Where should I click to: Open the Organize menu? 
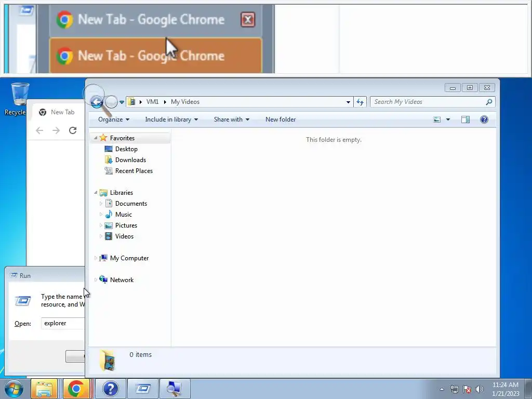tap(114, 119)
